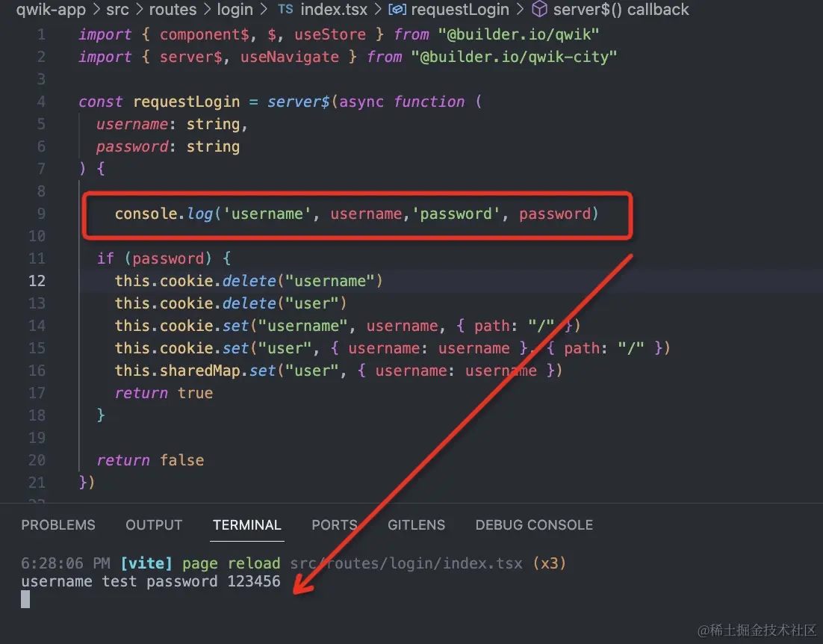The image size is (823, 644).
Task: Click src/routes/login/index.tsx path in terminal
Action: (x=406, y=563)
